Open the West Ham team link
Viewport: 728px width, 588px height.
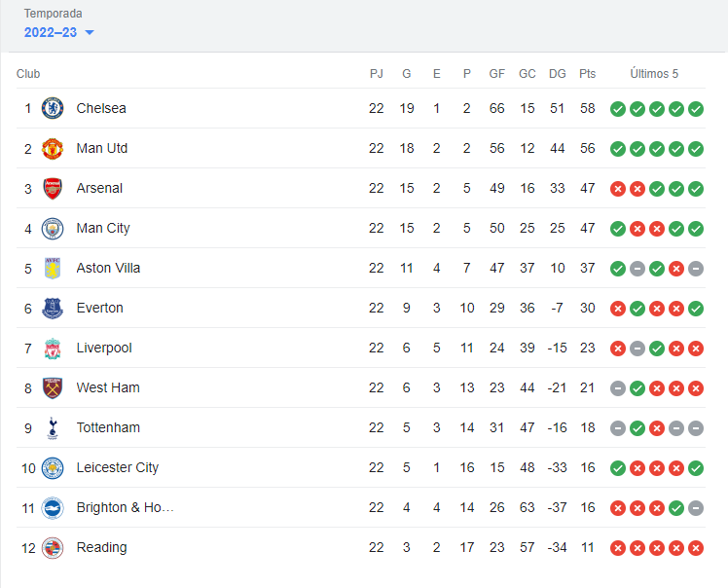tap(108, 387)
